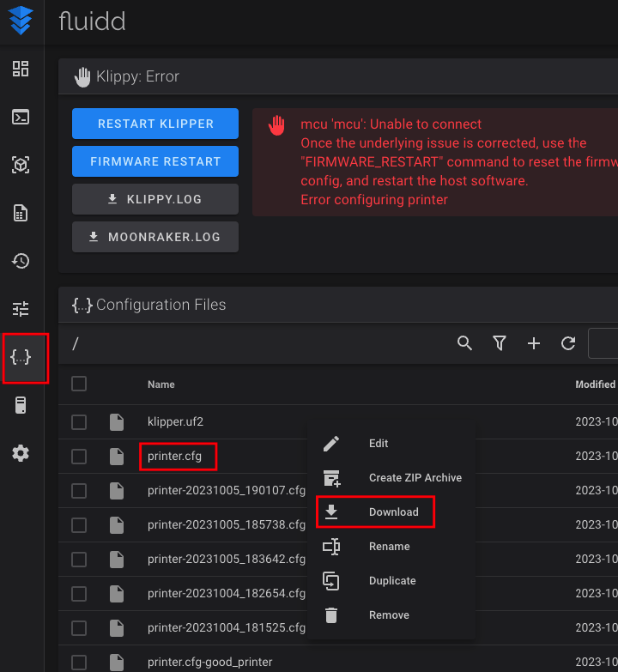Click file icon beside printer-20231004_181525.cfg
The width and height of the screenshot is (618, 672).
click(x=117, y=628)
